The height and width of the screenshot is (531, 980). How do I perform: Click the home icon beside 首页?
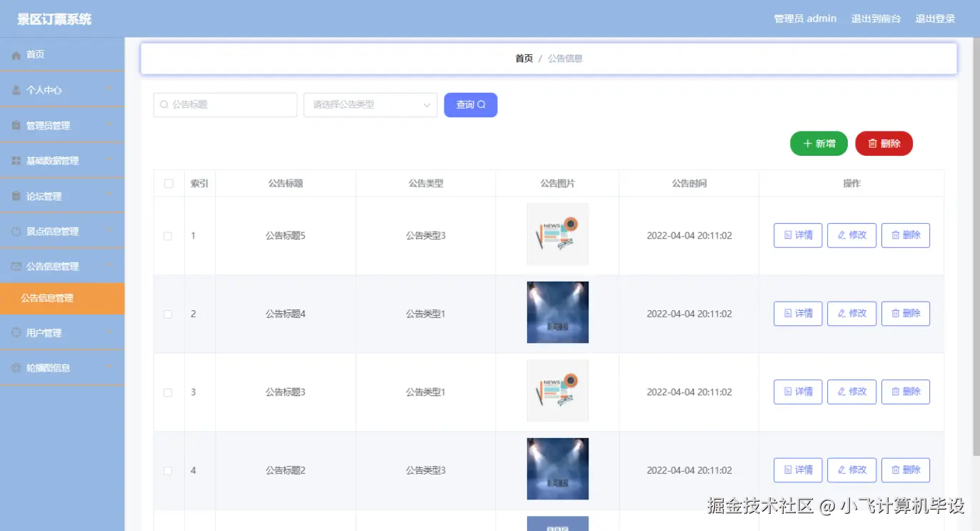click(x=16, y=55)
